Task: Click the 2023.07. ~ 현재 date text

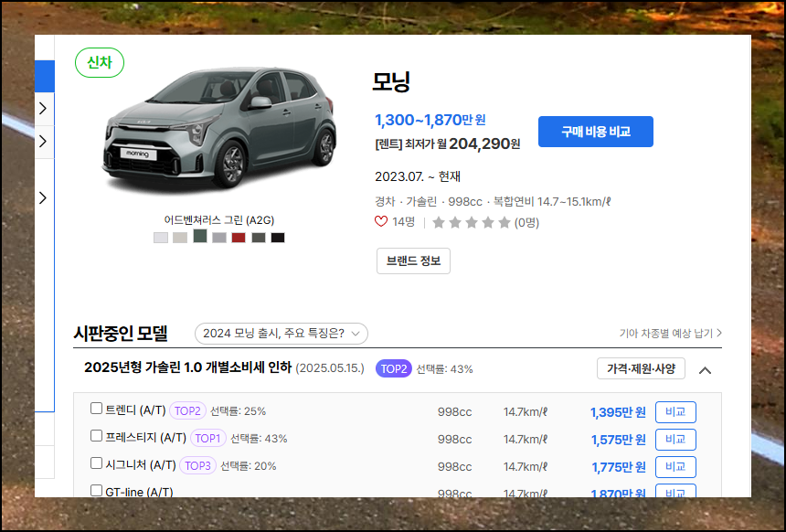Action: point(418,176)
